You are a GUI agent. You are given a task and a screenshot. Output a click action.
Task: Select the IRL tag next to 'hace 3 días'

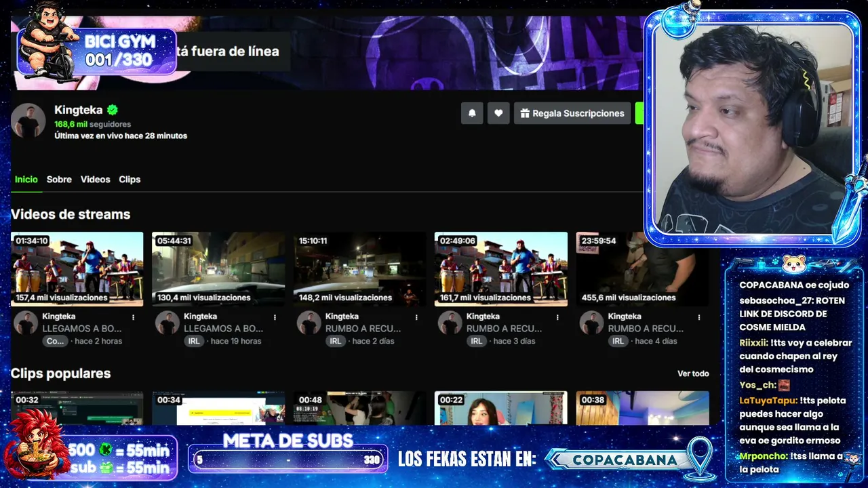(477, 341)
